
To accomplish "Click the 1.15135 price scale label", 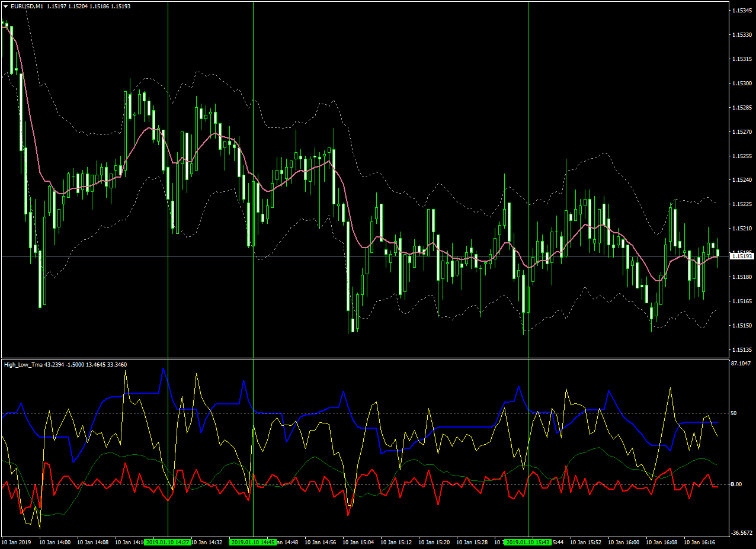I will (x=742, y=350).
